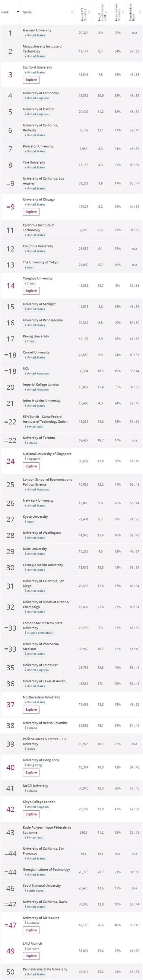Click the Rank column ascending sort arrow
This screenshot has width=143, height=980.
pyautogui.click(x=18, y=12)
